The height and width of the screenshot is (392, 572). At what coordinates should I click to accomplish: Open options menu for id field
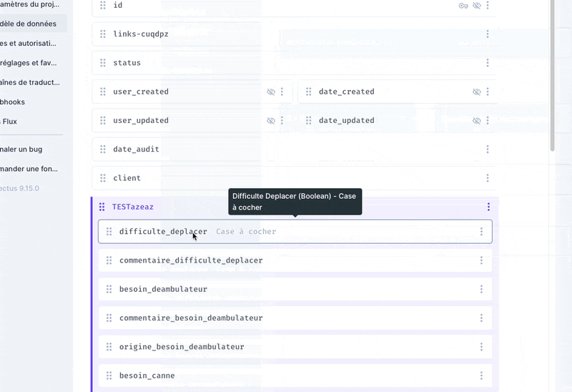tap(488, 5)
